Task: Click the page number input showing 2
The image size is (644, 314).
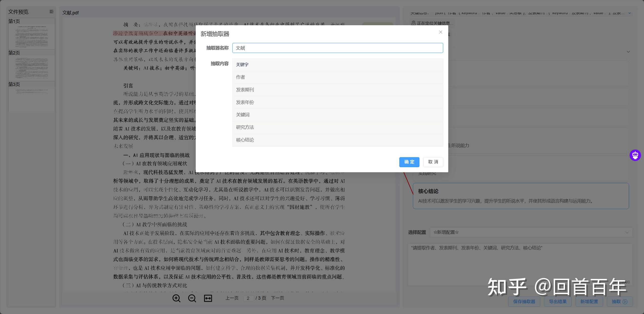Action: coord(249,298)
